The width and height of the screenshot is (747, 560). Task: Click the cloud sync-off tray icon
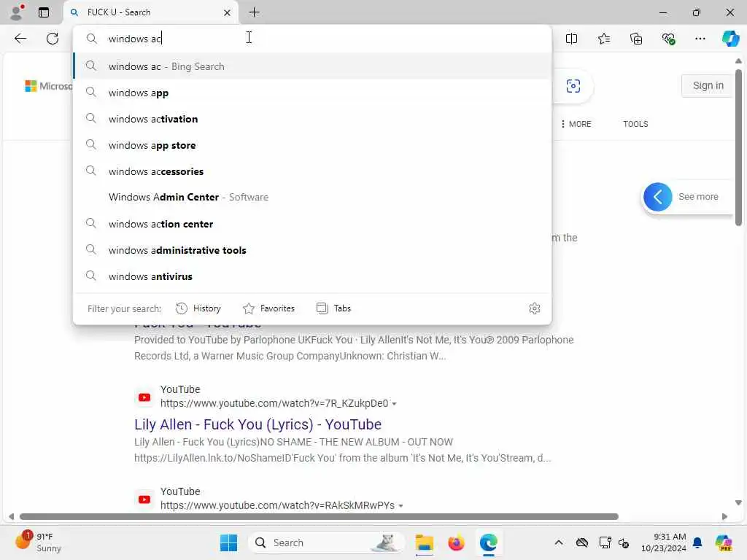[582, 542]
